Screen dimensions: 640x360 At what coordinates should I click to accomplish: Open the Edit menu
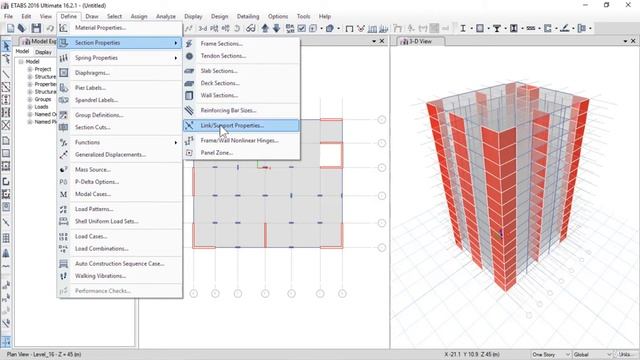point(26,16)
